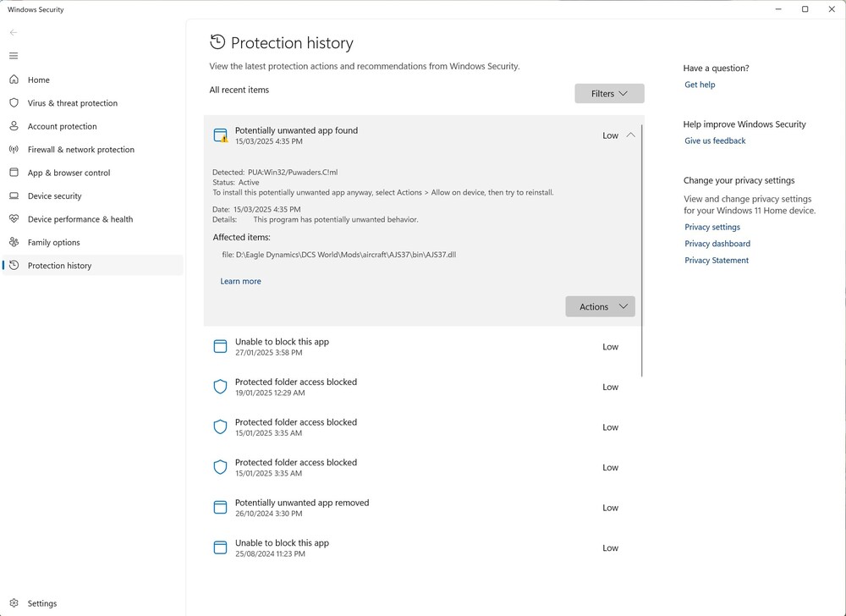Screen dimensions: 846x616
Task: Click the Device security laptop icon
Action: (x=14, y=196)
